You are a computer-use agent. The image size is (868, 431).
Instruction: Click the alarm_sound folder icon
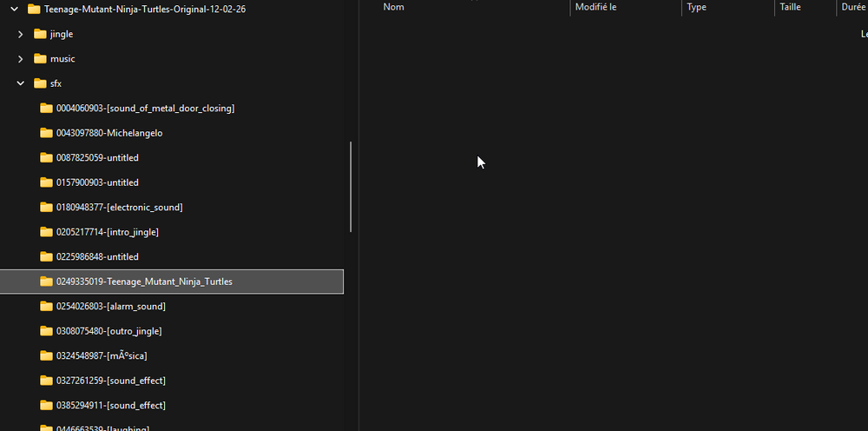coord(47,307)
